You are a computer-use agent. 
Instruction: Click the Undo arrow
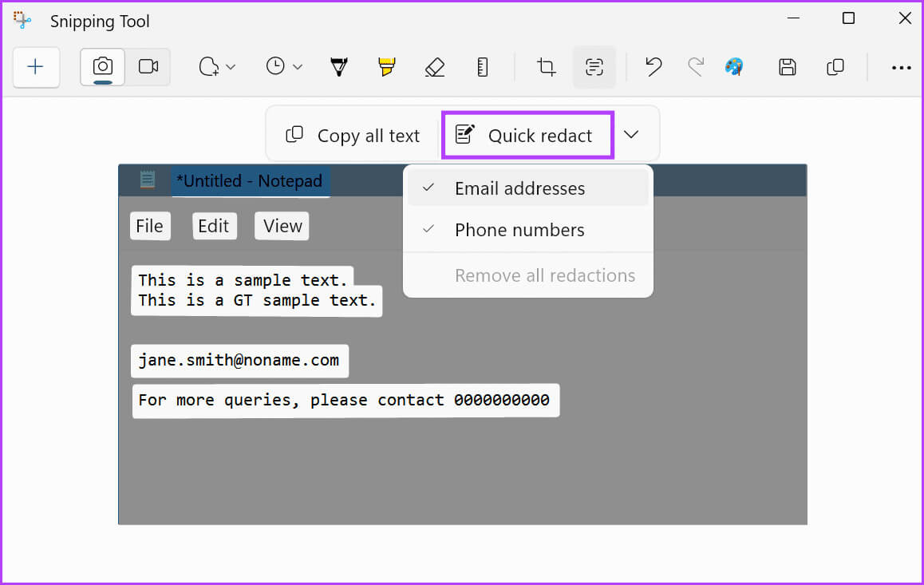coord(653,67)
